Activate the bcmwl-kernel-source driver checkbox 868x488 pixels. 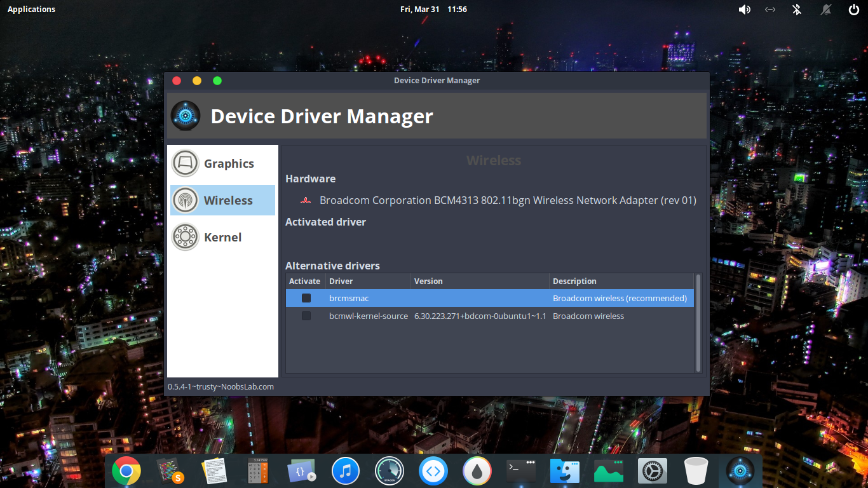pyautogui.click(x=306, y=316)
